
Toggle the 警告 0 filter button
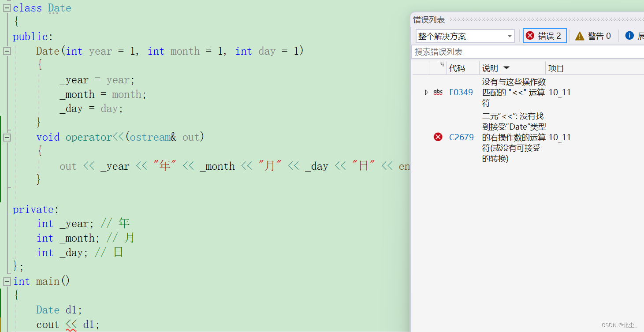(593, 36)
